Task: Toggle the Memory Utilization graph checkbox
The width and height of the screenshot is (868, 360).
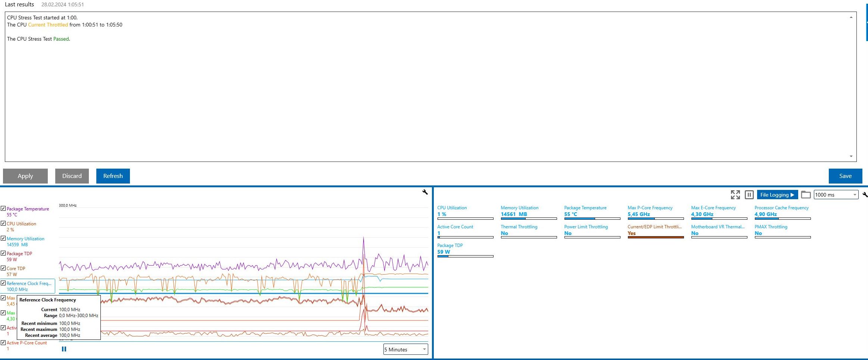Action: click(3, 238)
